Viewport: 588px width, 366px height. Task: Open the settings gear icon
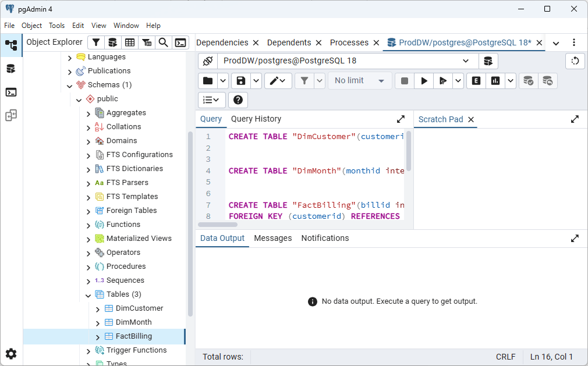(x=11, y=354)
